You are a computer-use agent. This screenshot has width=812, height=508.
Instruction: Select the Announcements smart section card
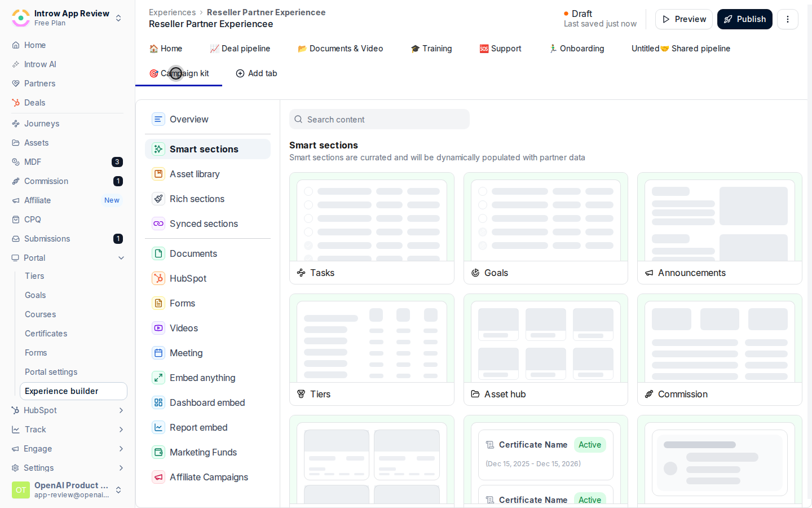pos(720,228)
